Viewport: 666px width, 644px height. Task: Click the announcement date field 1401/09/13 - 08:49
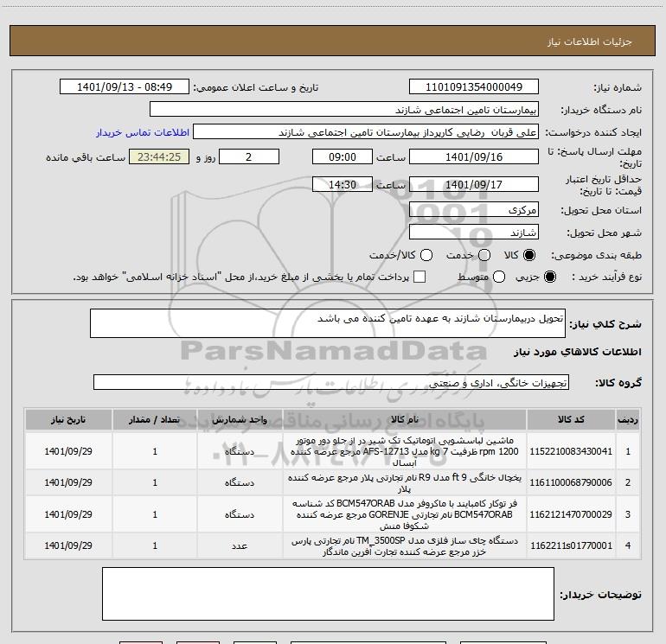[125, 86]
